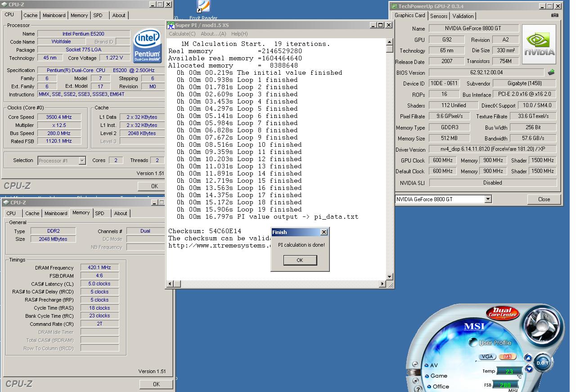Click the NVIDIA SLI Disabled field
The image size is (576, 392).
click(493, 183)
